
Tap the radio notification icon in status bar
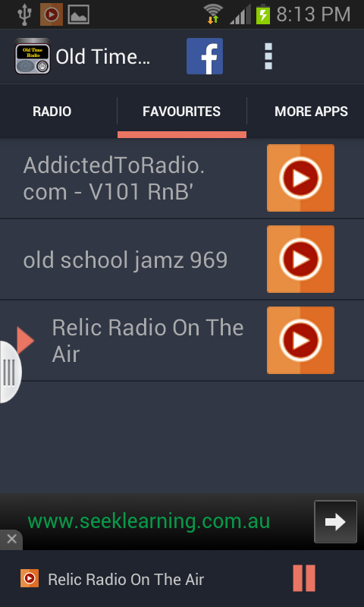click(x=52, y=14)
